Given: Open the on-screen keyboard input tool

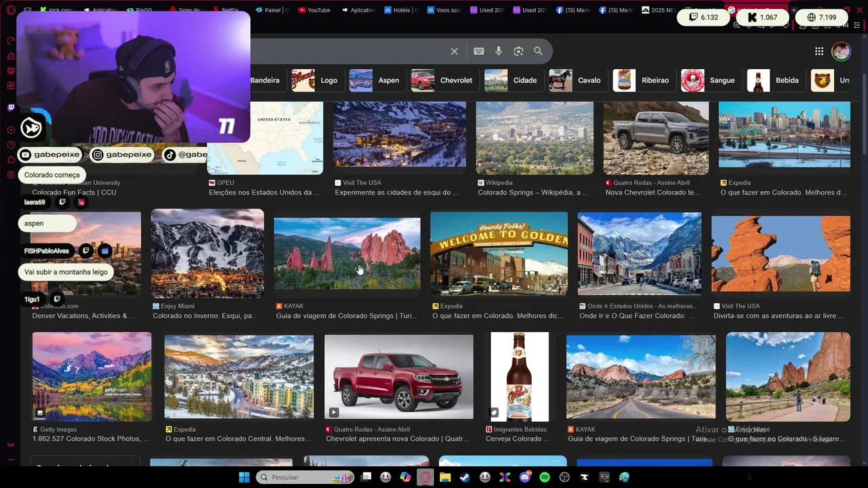Looking at the screenshot, I should [479, 52].
